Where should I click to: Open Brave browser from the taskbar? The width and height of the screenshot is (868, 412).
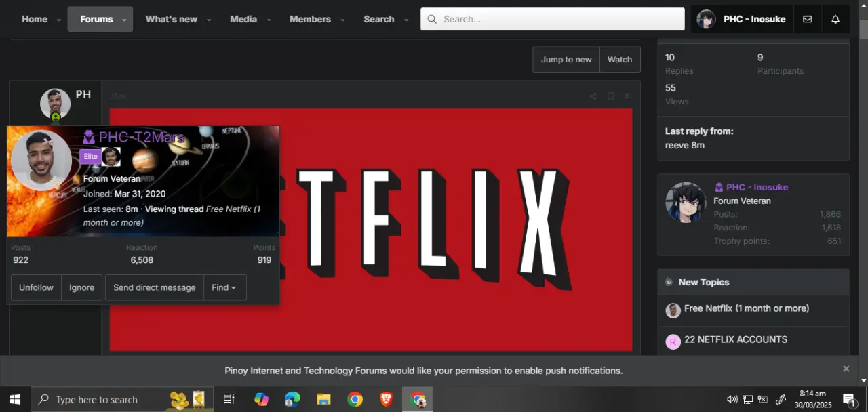point(386,399)
